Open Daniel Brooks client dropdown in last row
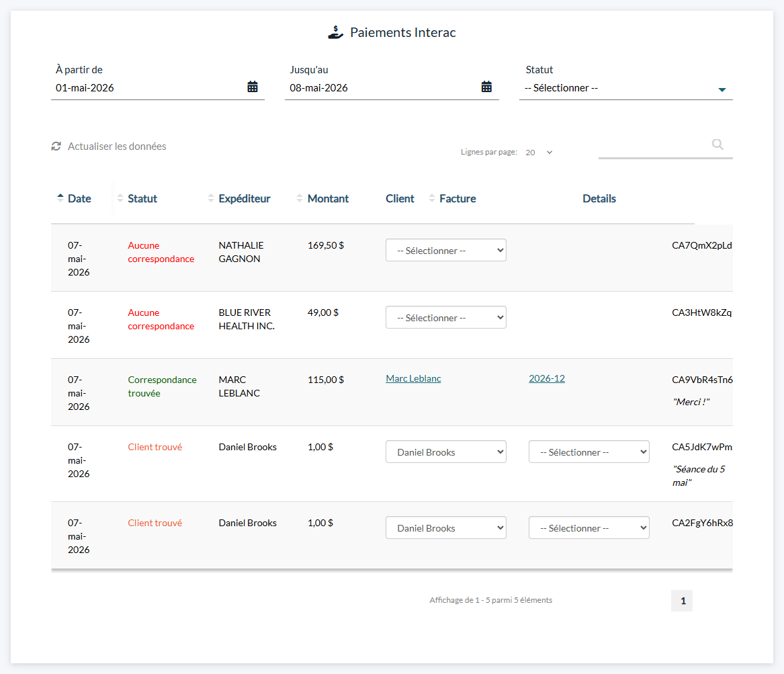This screenshot has width=784, height=674. [x=445, y=528]
